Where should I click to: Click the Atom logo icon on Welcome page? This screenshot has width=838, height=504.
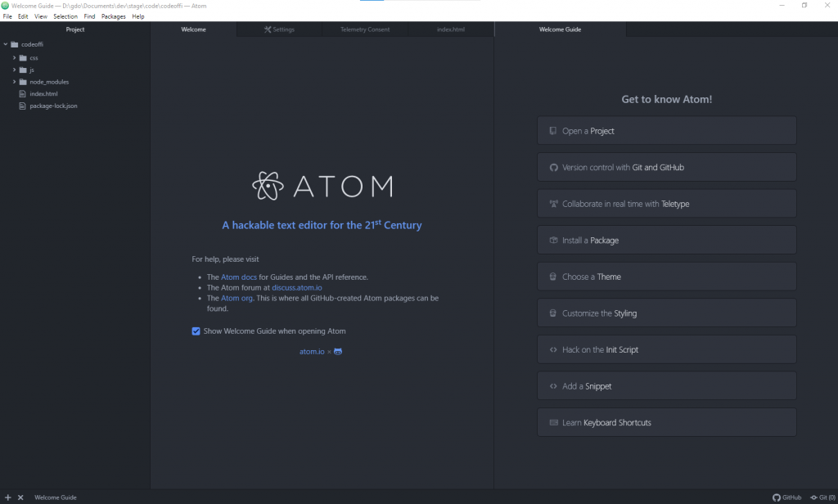tap(268, 186)
